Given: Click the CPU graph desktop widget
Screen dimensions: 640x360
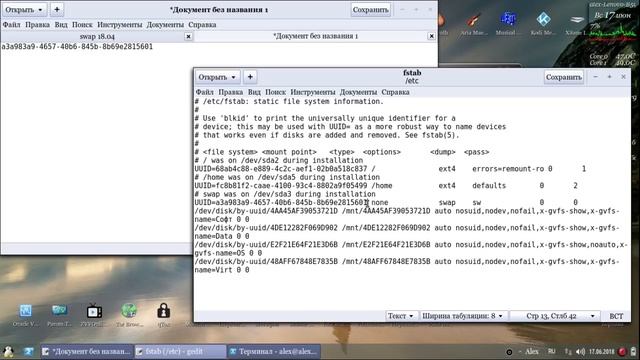Looking at the screenshot, I should (x=612, y=34).
